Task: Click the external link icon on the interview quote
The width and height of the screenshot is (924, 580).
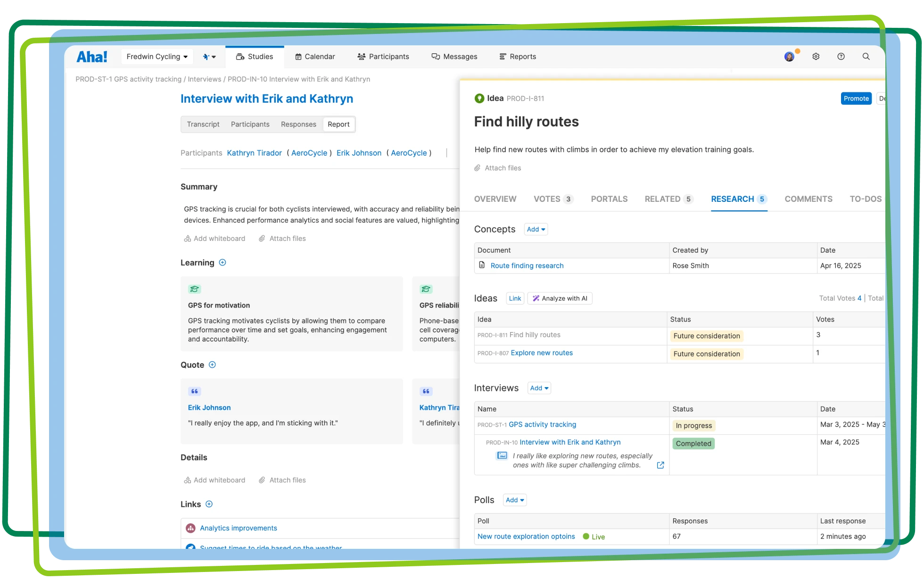Action: tap(660, 465)
